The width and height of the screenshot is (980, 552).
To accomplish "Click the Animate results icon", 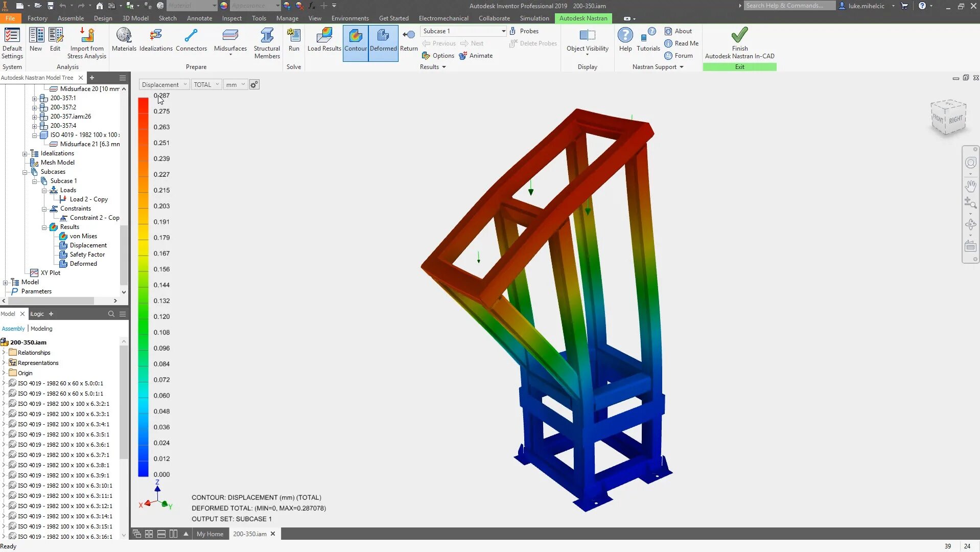I will pos(476,56).
